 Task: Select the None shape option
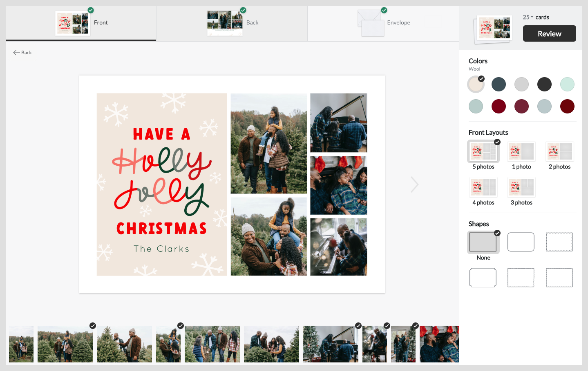click(483, 242)
